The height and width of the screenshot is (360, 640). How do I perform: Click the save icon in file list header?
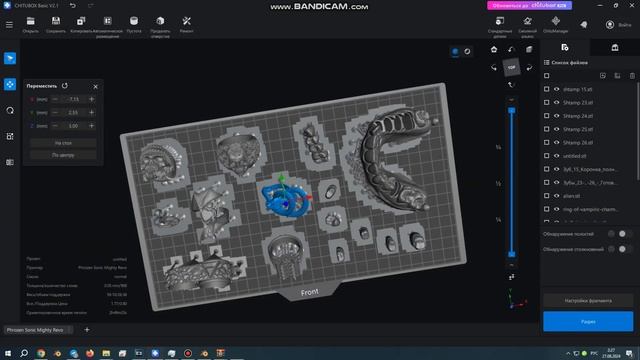click(x=617, y=76)
